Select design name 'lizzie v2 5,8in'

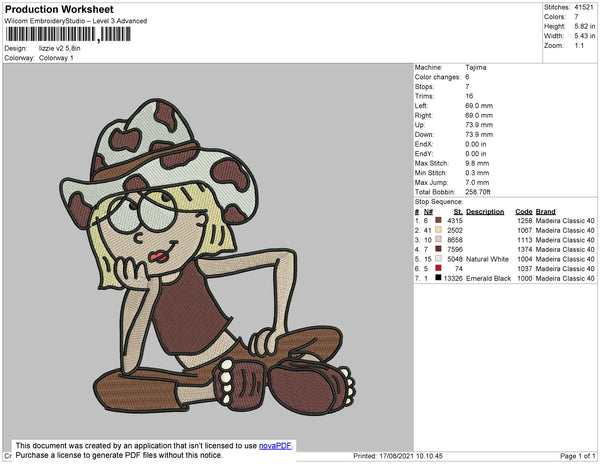tap(59, 48)
